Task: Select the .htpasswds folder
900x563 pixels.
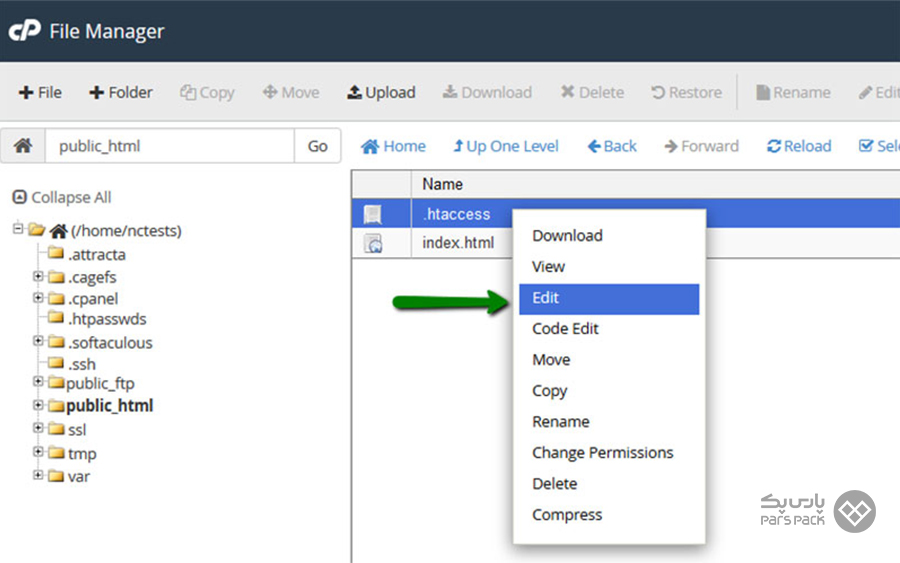Action: [x=107, y=319]
